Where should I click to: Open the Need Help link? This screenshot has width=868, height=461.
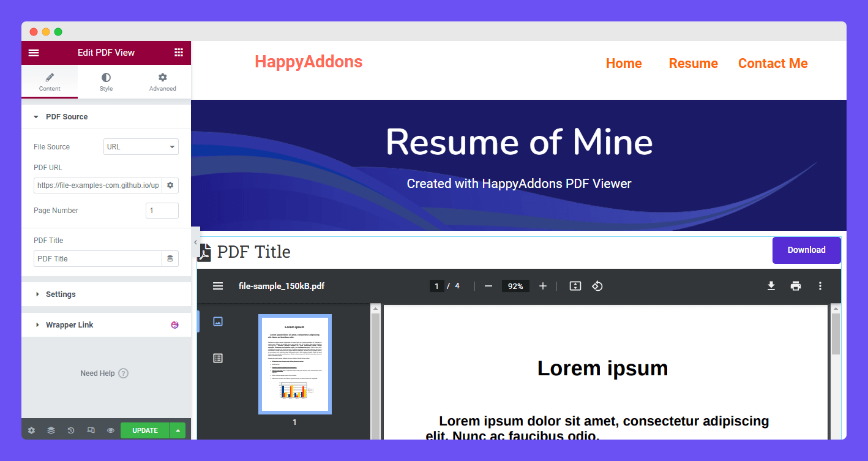click(104, 373)
